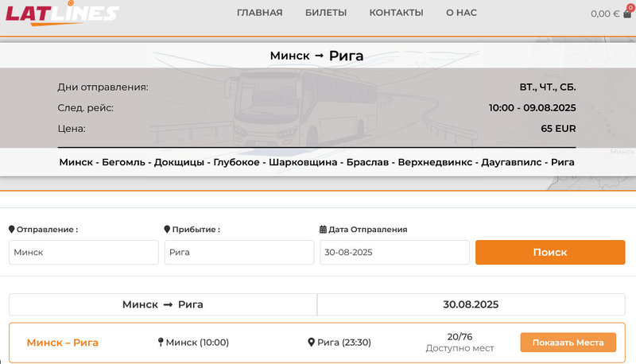This screenshot has height=364, width=636.
Task: Navigate to О НАС
Action: [x=461, y=13]
